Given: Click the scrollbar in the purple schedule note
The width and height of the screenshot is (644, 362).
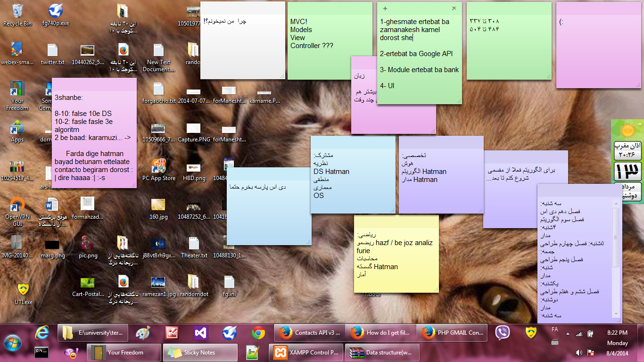Looking at the screenshot, I should click(616, 236).
